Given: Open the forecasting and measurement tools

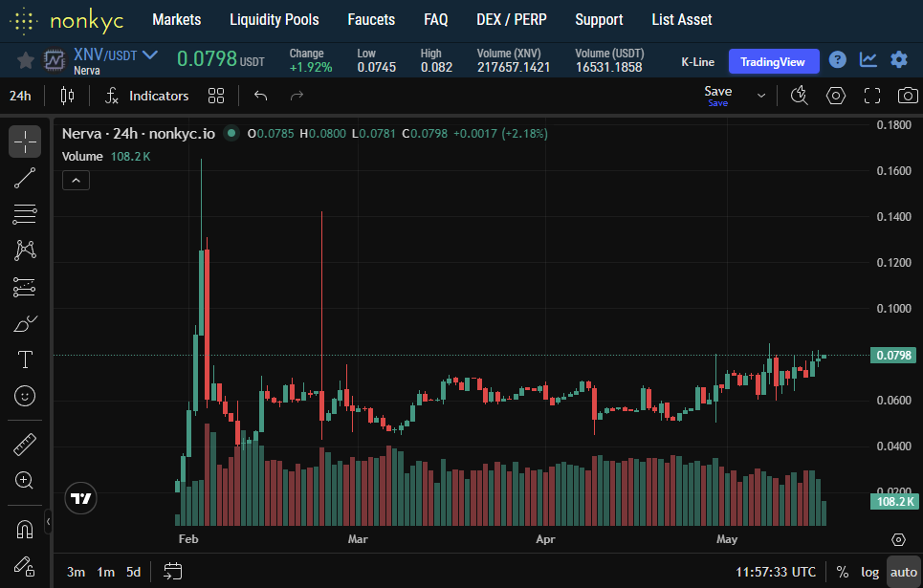Looking at the screenshot, I should (x=25, y=287).
